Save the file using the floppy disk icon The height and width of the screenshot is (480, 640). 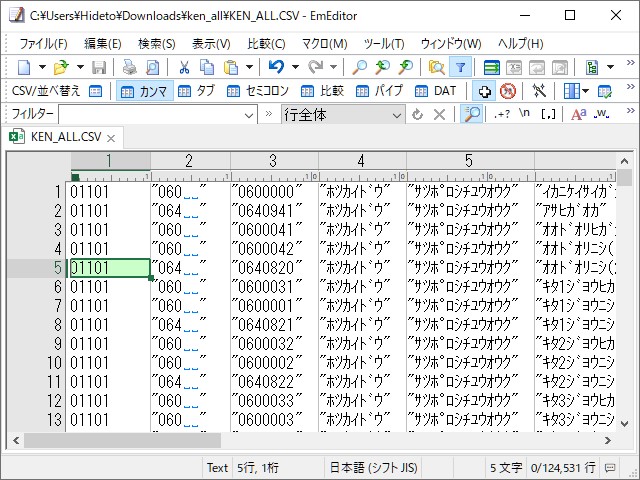99,67
